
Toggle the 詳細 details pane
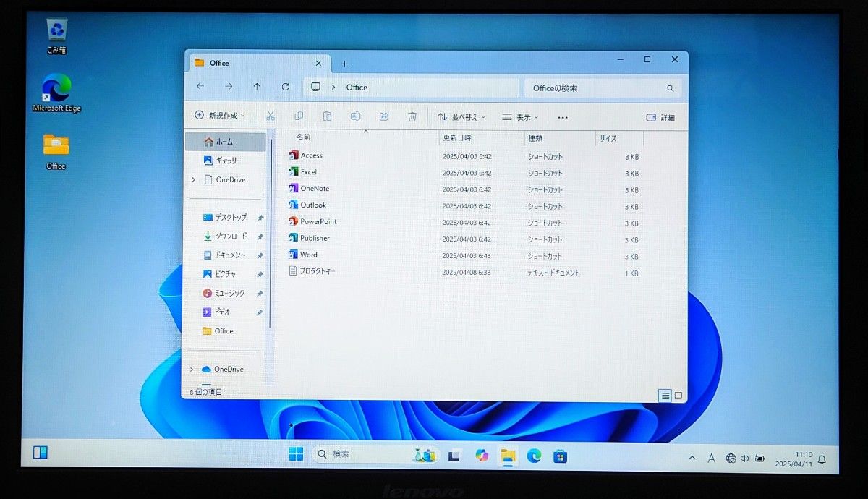point(660,117)
